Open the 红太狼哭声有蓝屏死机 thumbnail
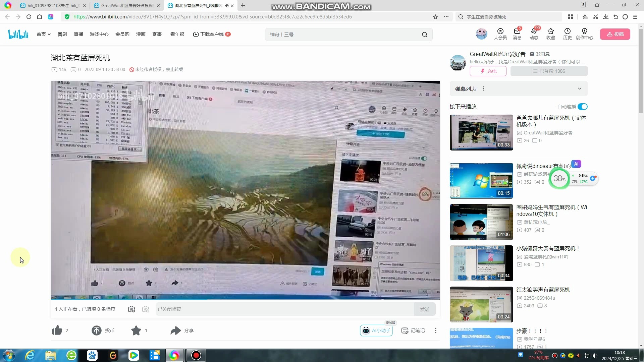The height and width of the screenshot is (362, 644). pos(481,304)
